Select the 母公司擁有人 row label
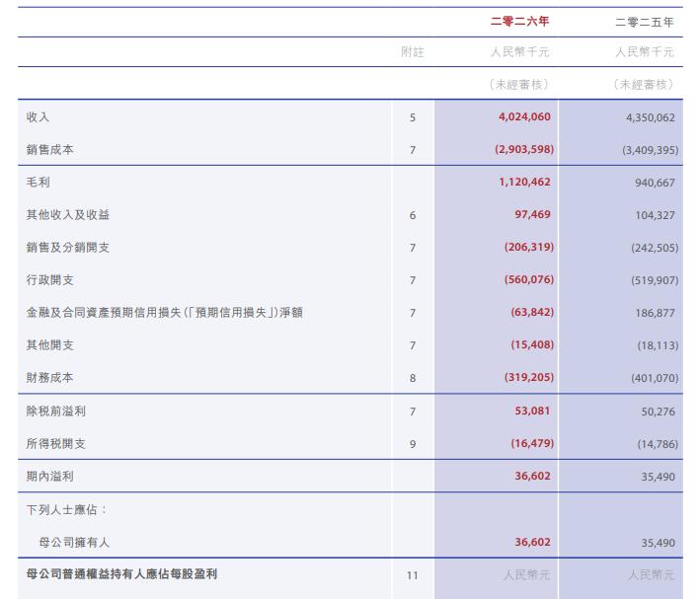The image size is (700, 599). [x=74, y=543]
